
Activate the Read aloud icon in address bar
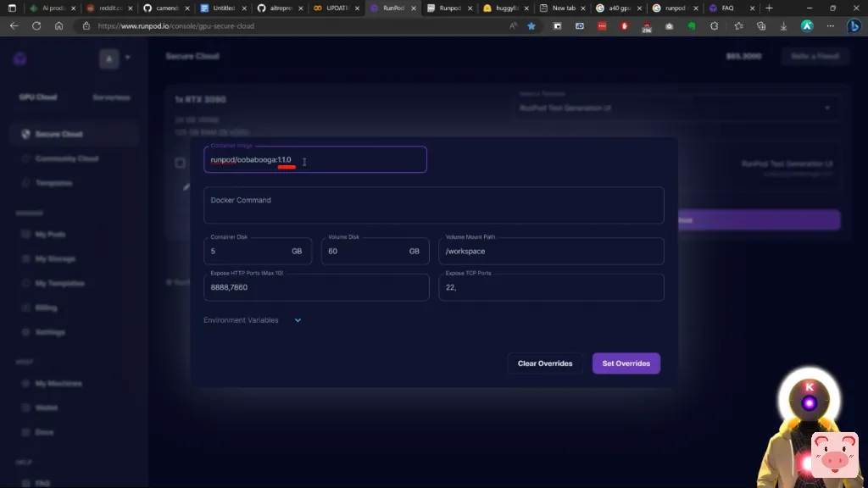click(x=513, y=26)
